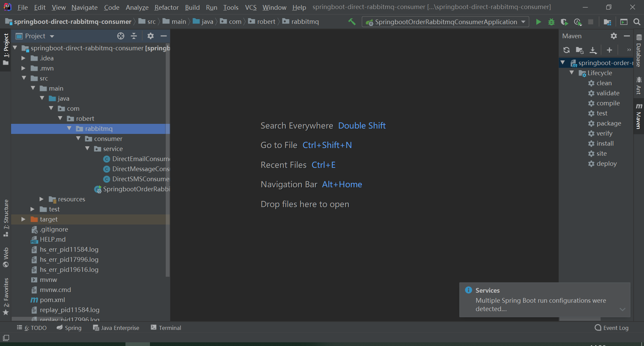Click the Build project hammer icon
The height and width of the screenshot is (346, 644).
(352, 22)
